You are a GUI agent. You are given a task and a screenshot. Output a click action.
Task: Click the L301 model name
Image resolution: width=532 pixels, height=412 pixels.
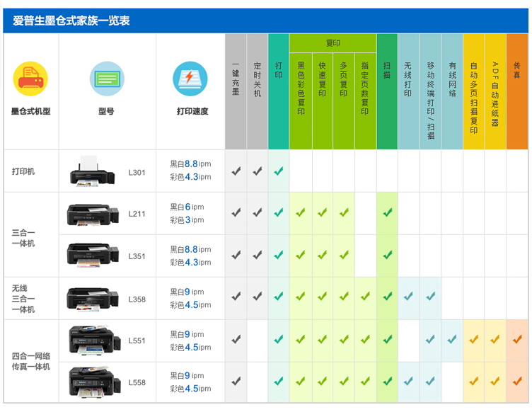pos(137,173)
